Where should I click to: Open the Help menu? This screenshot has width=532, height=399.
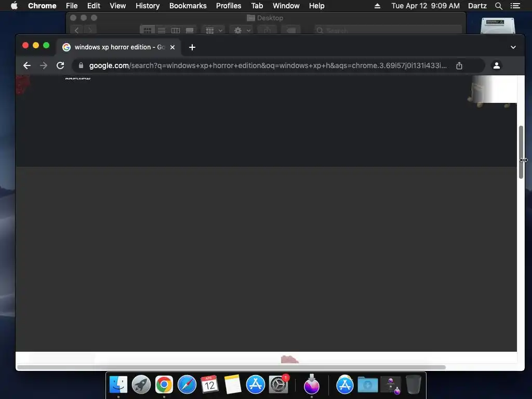point(316,6)
